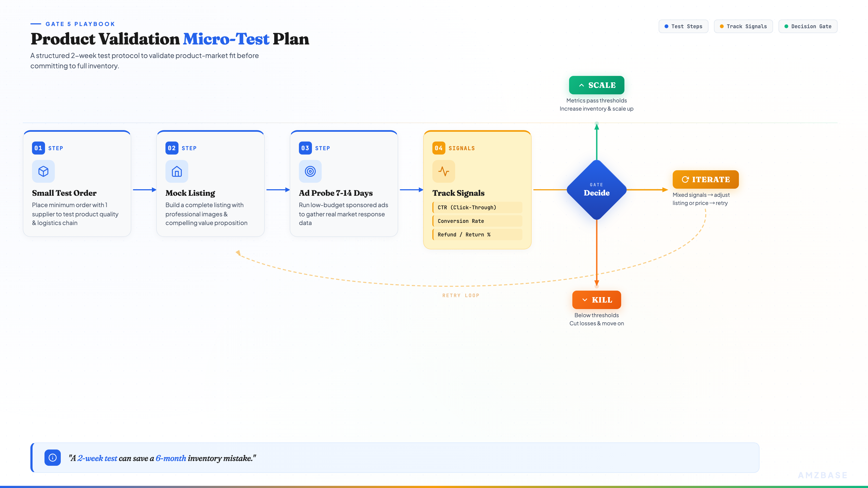Click the 04 SIGNALS badge
868x488 pixels.
tap(439, 148)
